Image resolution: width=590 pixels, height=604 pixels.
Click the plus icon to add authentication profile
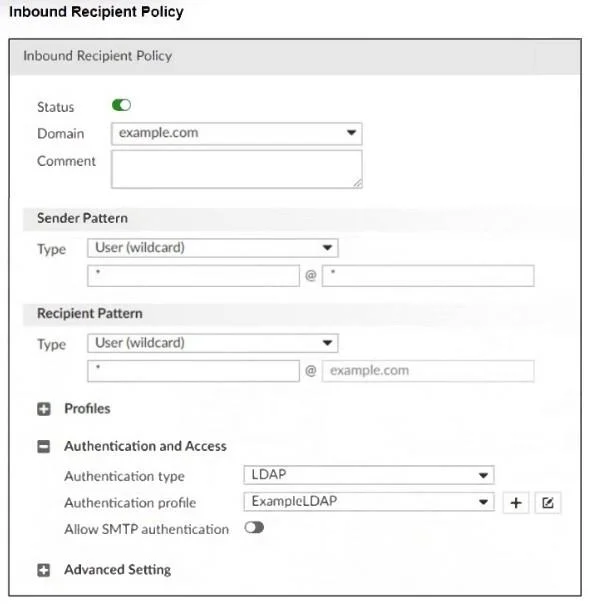pyautogui.click(x=516, y=502)
